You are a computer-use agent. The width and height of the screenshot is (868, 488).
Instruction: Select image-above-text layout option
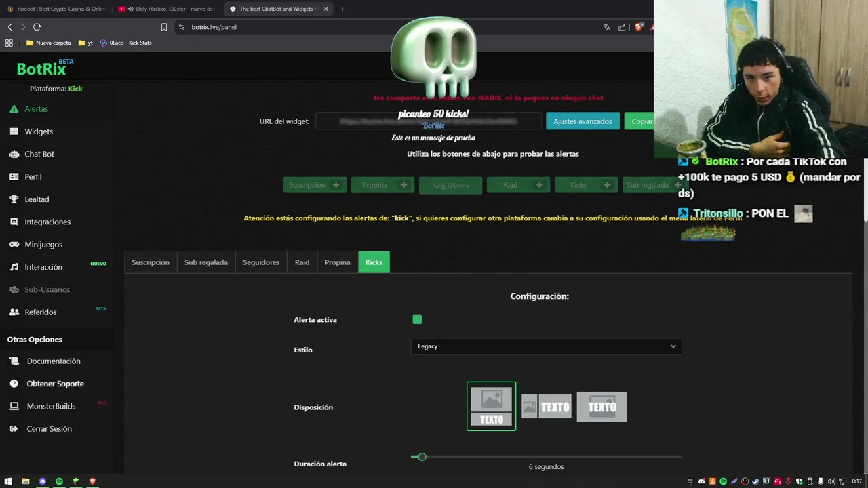tap(491, 406)
